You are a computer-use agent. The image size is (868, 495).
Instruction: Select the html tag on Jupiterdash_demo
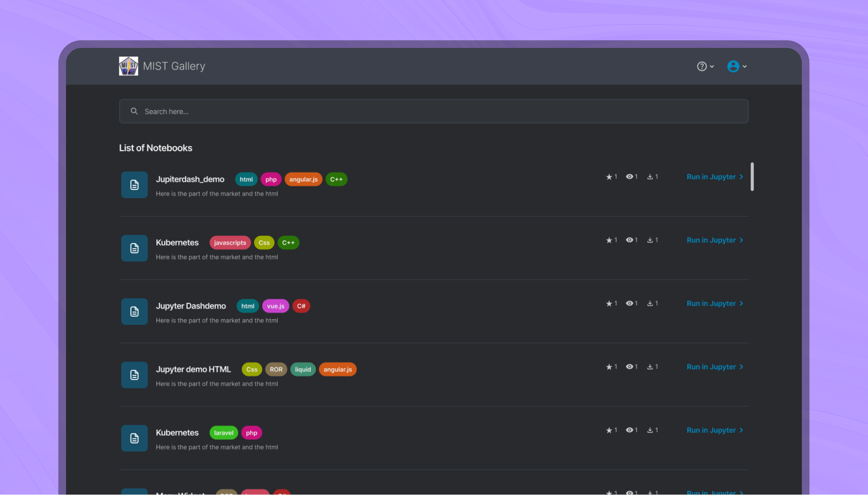coord(246,179)
